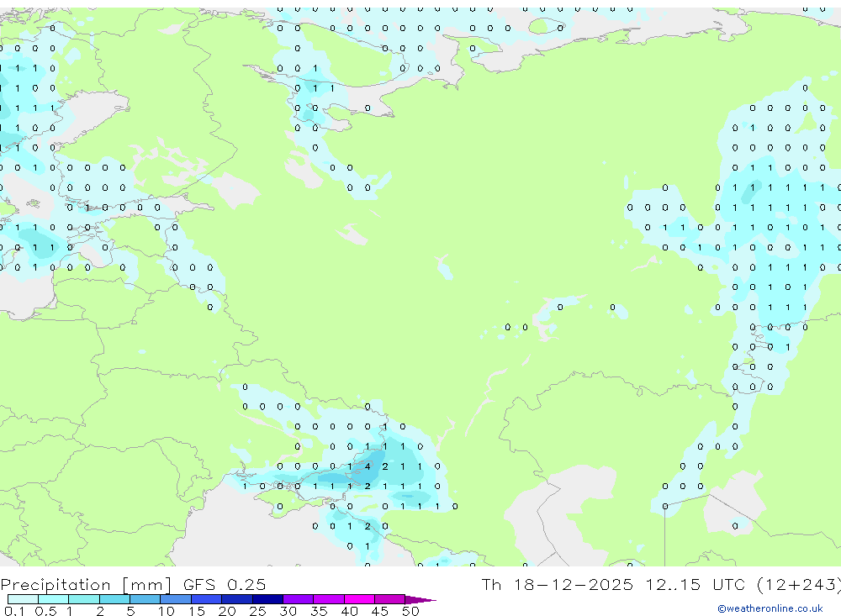Click the '12..15 UTC' time range text
Image resolution: width=841 pixels, height=616 pixels.
click(696, 584)
